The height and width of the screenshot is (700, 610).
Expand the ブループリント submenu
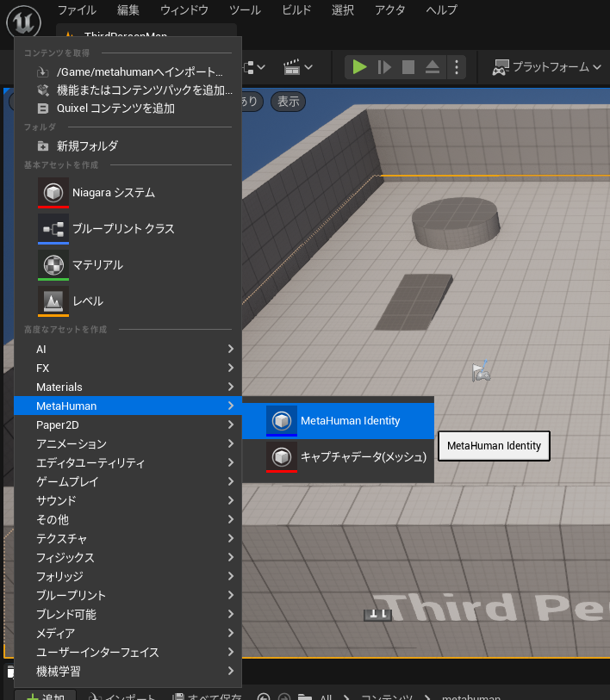[128, 596]
